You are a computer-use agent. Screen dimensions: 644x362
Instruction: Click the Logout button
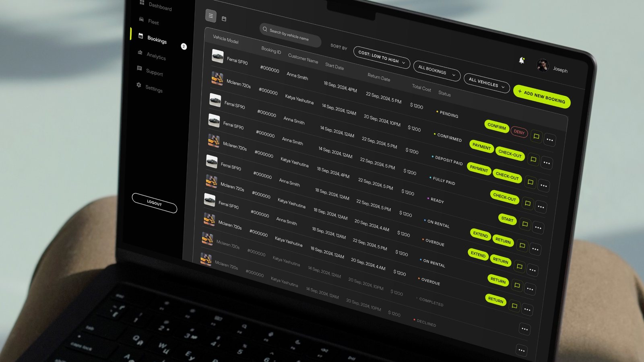click(x=155, y=203)
